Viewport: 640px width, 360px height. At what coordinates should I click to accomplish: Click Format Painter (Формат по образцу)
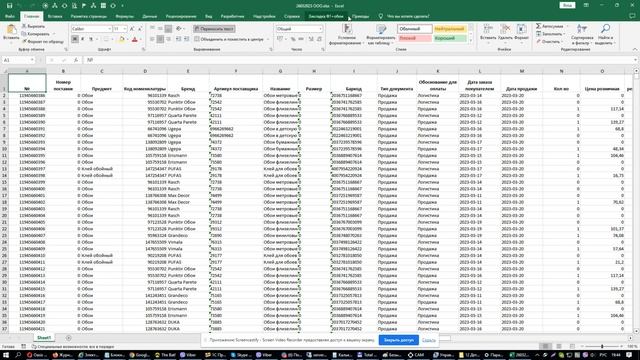(43, 42)
